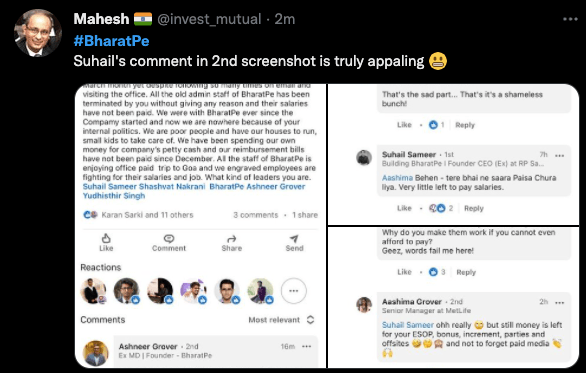586x373 pixels.
Task: Reply to Suhail Sameer's comment
Action: tap(474, 209)
